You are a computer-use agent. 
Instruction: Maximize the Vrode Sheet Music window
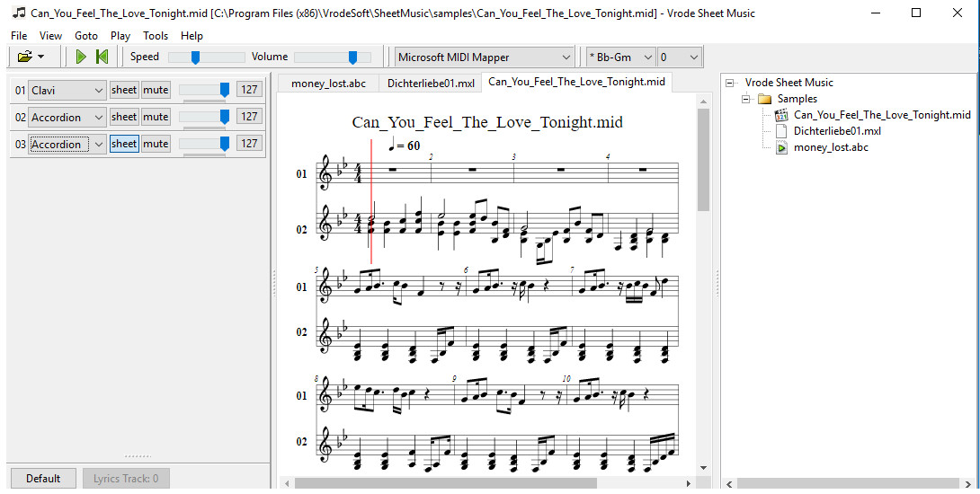pyautogui.click(x=916, y=13)
